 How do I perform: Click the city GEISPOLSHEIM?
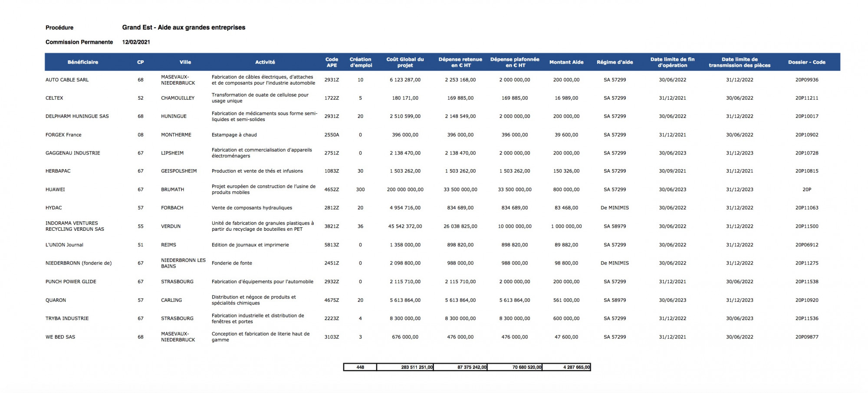click(179, 171)
